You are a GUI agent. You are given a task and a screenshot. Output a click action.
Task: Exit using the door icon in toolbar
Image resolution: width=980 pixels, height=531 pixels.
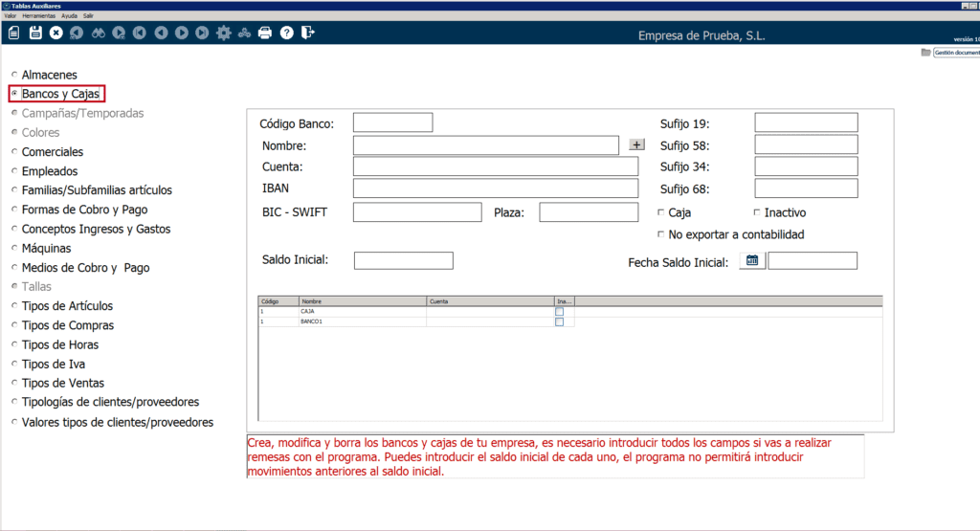click(307, 33)
